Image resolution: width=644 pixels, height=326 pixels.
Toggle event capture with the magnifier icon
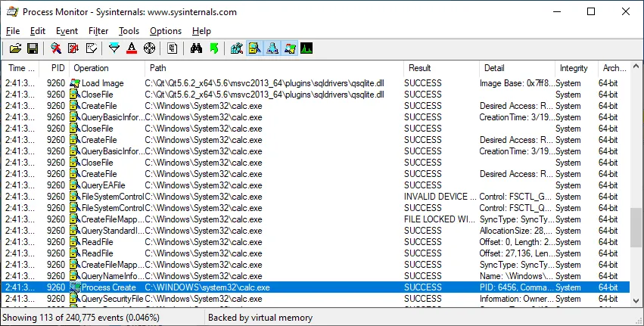56,48
